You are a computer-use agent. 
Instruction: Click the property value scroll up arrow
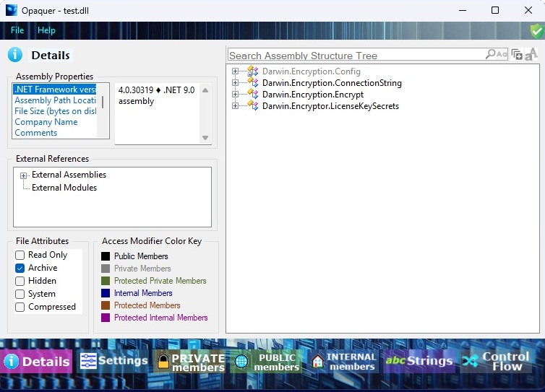(x=205, y=90)
